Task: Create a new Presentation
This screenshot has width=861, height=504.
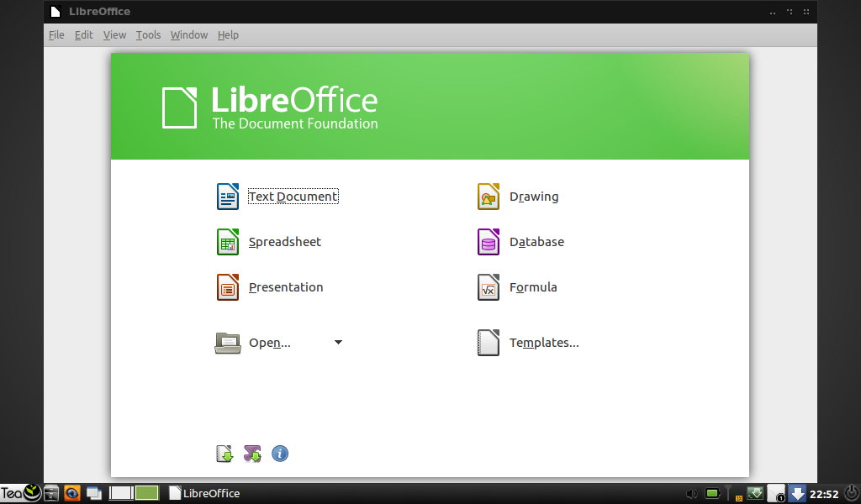Action: pos(286,287)
